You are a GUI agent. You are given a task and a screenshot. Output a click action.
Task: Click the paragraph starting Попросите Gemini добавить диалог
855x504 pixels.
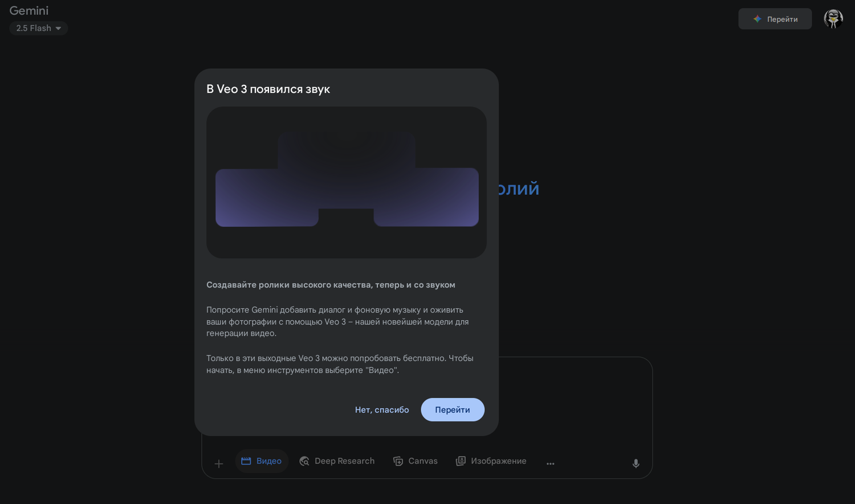(337, 322)
